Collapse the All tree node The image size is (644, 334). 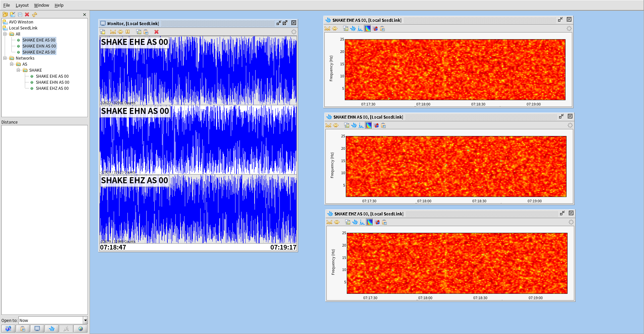coord(5,34)
